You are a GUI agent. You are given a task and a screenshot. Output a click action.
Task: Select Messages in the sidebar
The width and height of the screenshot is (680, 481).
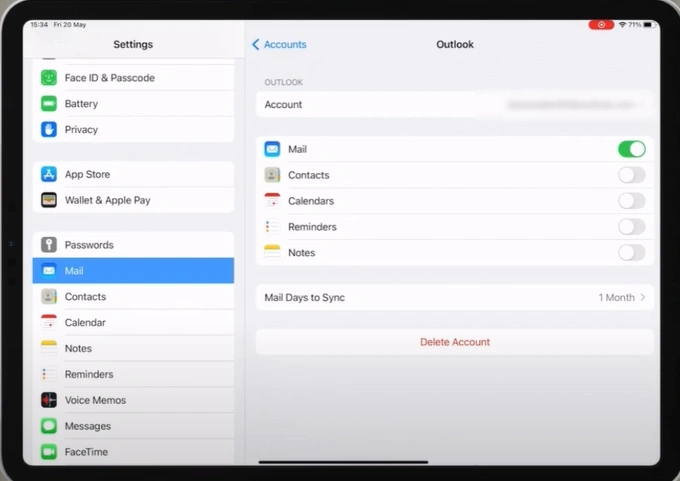[133, 426]
